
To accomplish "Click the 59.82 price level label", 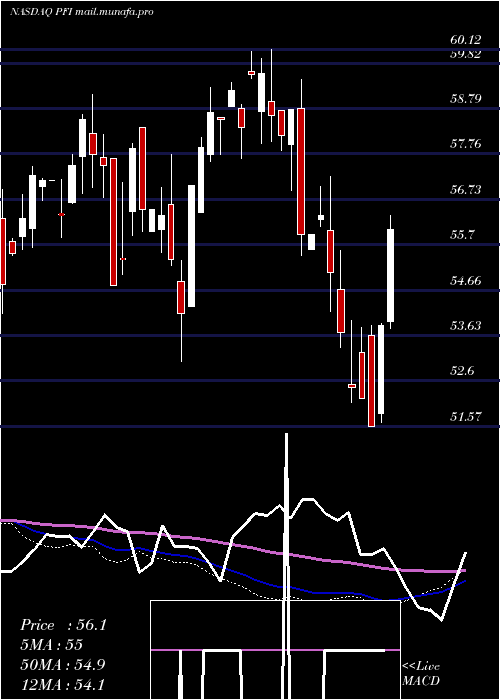I will (x=466, y=54).
